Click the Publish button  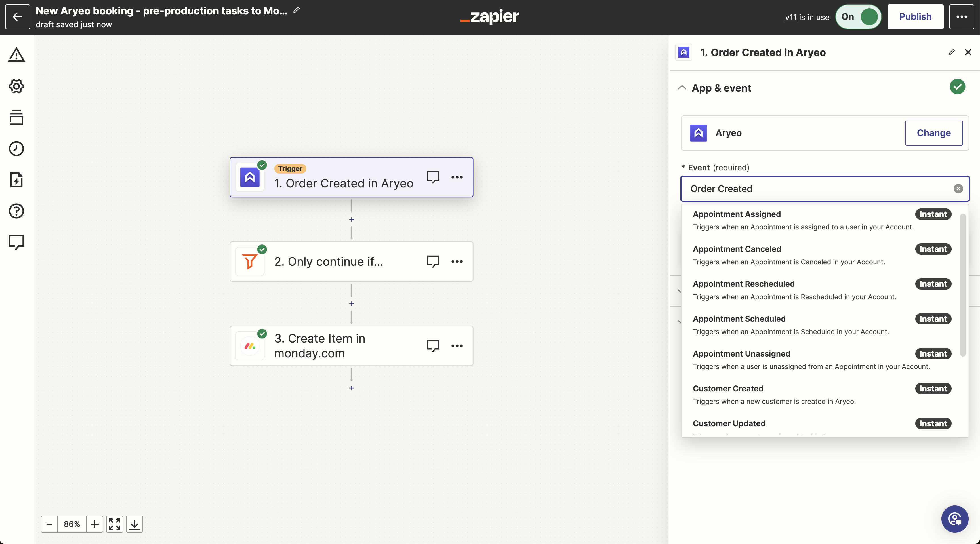[915, 17]
